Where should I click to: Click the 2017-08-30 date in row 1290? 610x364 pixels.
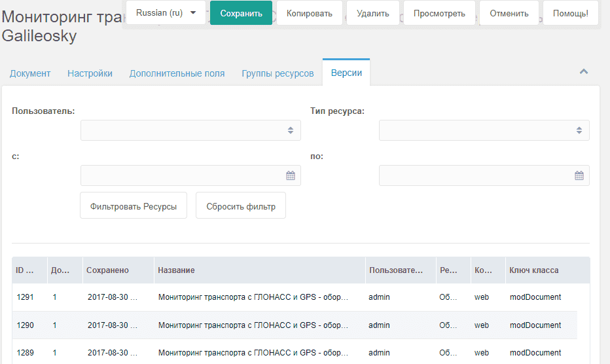[x=113, y=325]
